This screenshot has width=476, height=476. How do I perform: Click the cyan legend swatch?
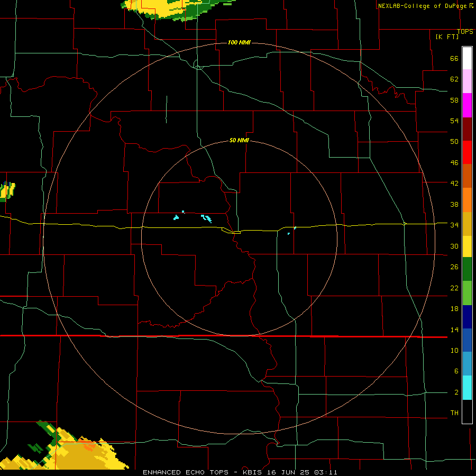click(x=467, y=388)
